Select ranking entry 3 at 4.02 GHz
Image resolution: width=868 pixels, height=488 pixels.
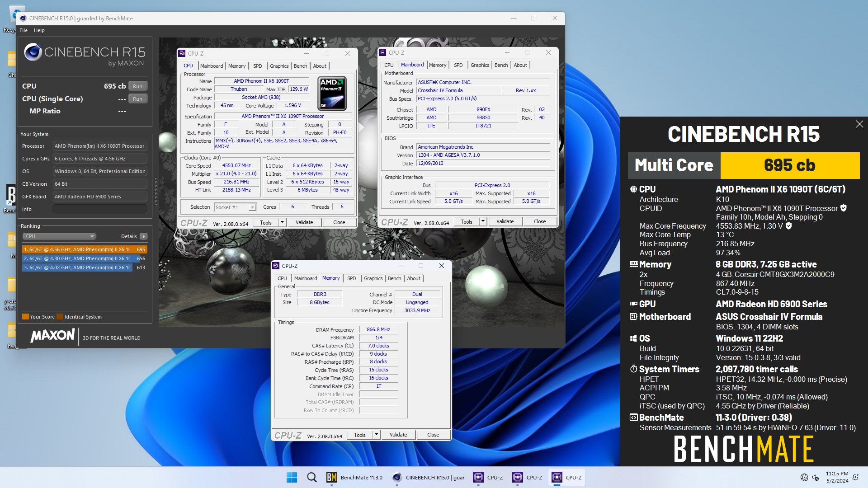coord(85,267)
